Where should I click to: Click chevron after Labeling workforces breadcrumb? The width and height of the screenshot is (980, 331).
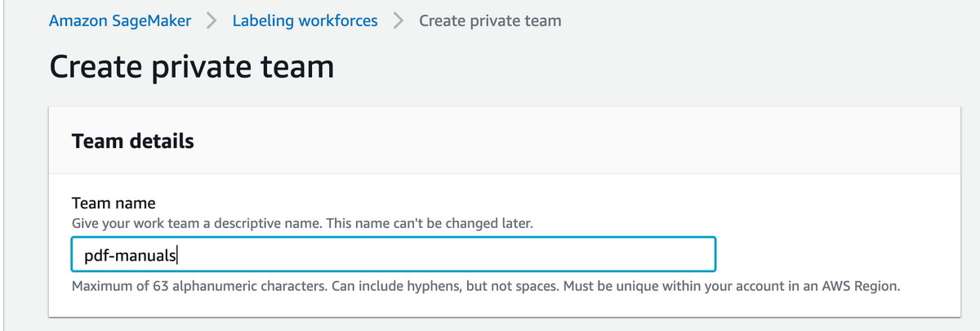pos(399,20)
